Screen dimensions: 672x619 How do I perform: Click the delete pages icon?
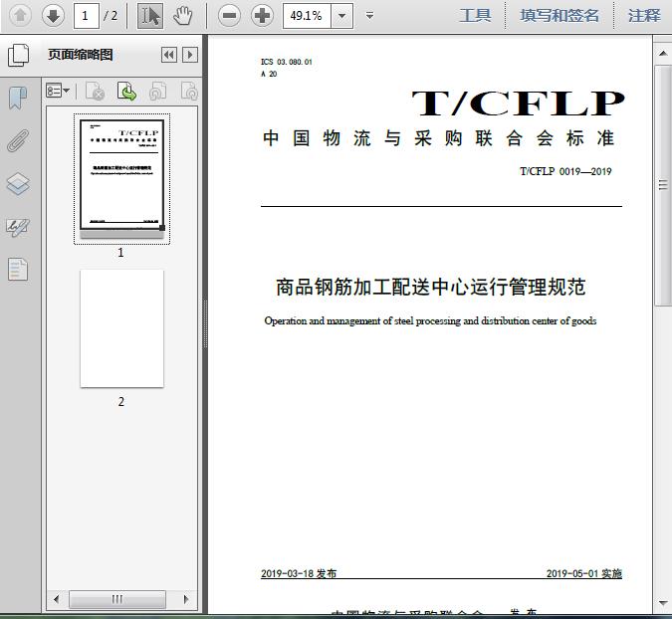pyautogui.click(x=96, y=91)
